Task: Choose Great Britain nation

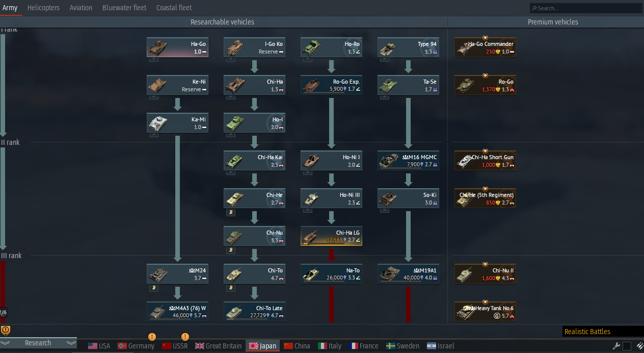Action: click(x=218, y=346)
